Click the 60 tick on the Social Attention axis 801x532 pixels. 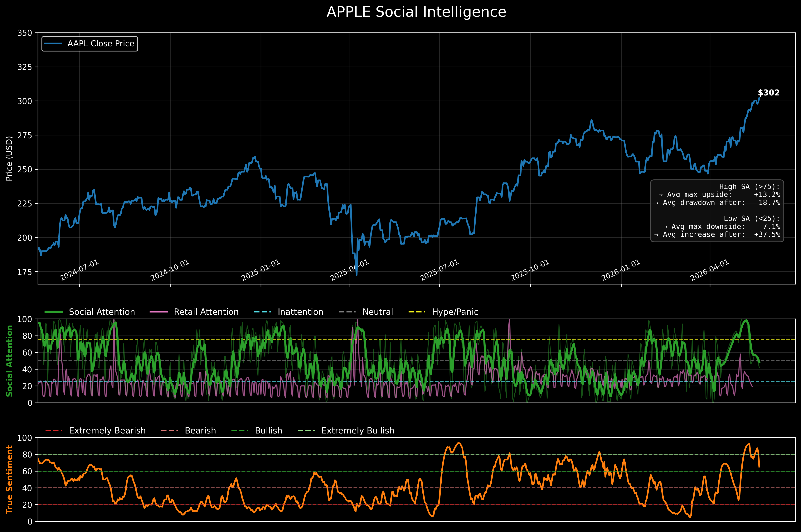coord(27,352)
